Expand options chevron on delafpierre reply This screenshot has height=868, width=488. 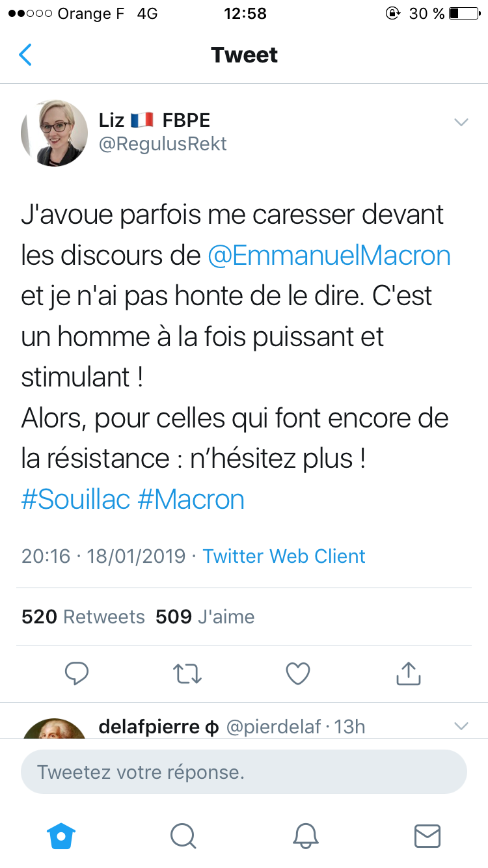(x=461, y=726)
